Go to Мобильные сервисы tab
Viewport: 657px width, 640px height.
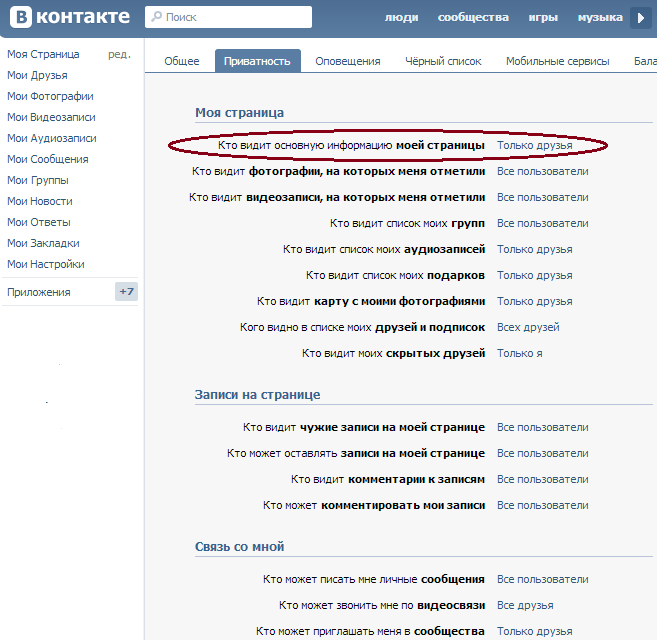pos(557,61)
